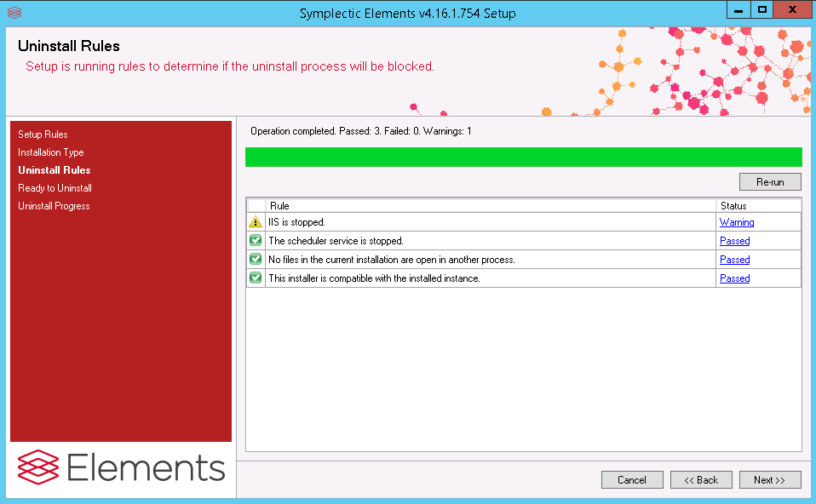
Task: Click the green progress bar
Action: pos(524,157)
